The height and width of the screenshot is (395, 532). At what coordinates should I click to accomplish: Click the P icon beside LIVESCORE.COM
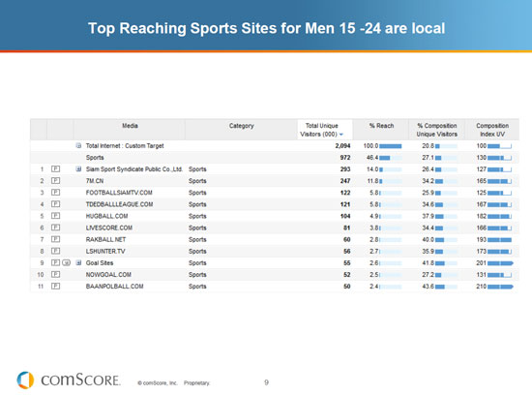(x=56, y=228)
